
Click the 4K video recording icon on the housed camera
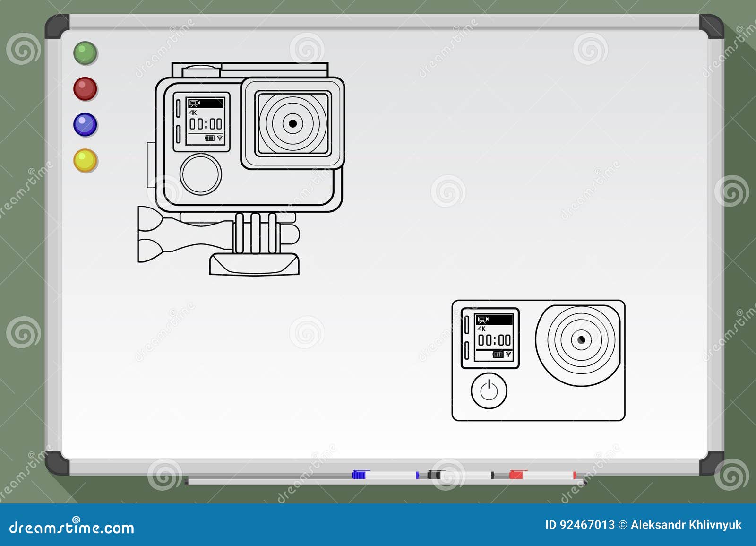(x=193, y=113)
